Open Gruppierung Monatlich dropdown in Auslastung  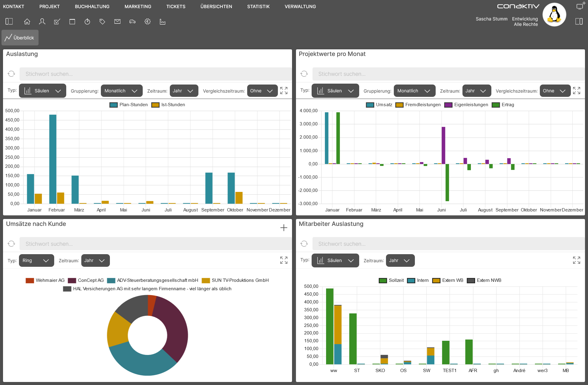tap(122, 91)
